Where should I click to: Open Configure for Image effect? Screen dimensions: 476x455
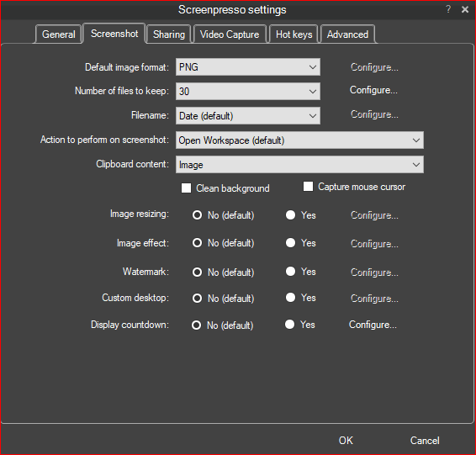point(374,244)
